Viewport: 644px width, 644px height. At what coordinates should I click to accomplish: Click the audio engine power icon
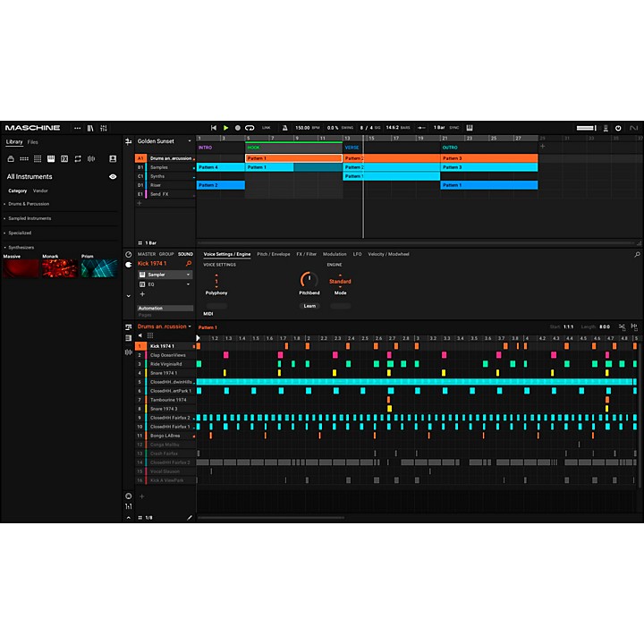[x=618, y=128]
